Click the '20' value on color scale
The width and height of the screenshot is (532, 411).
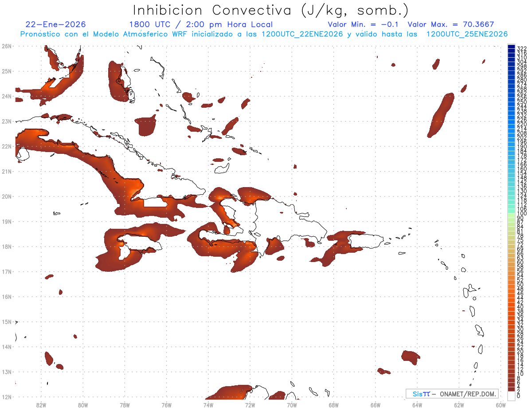[520, 351]
